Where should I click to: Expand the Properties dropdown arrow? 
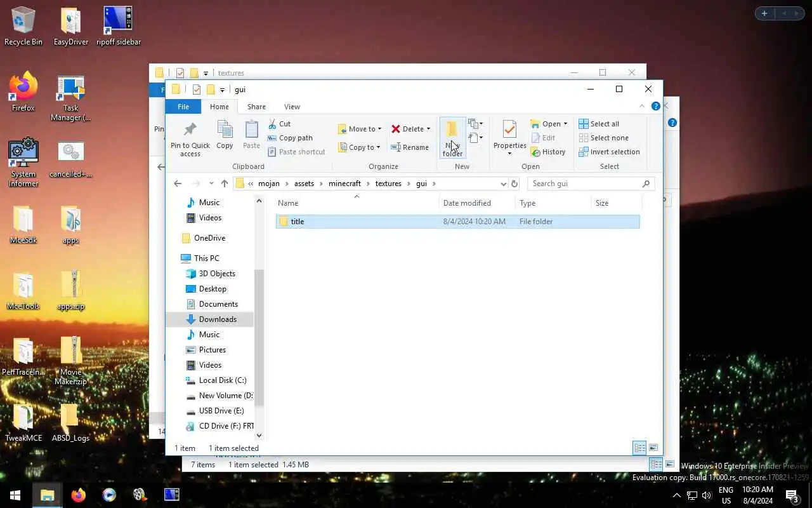coord(509,153)
